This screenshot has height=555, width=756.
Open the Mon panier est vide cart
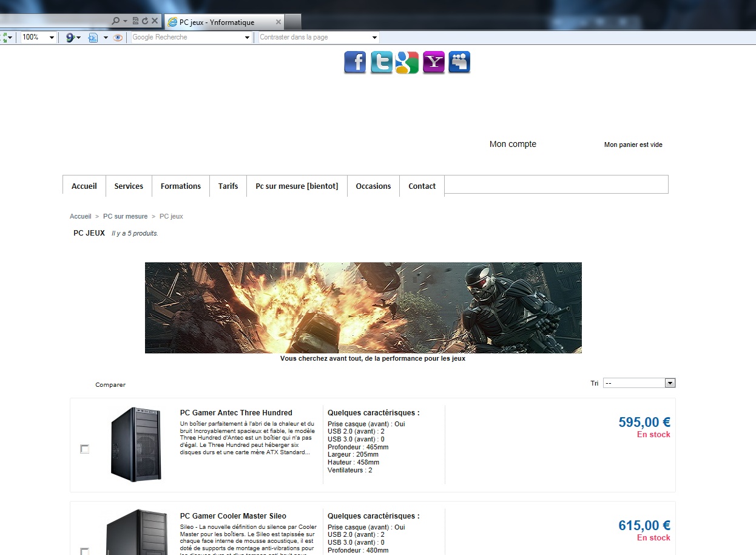coord(633,145)
